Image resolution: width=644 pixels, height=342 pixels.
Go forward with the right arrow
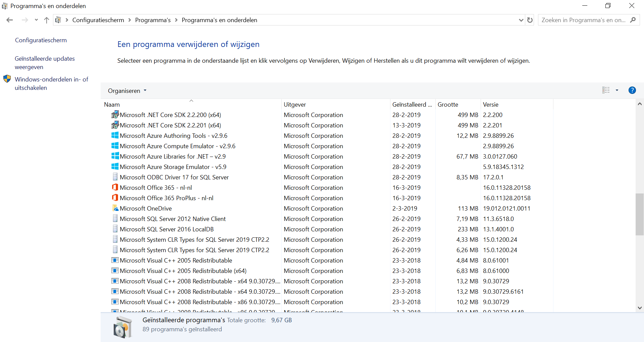pyautogui.click(x=25, y=20)
